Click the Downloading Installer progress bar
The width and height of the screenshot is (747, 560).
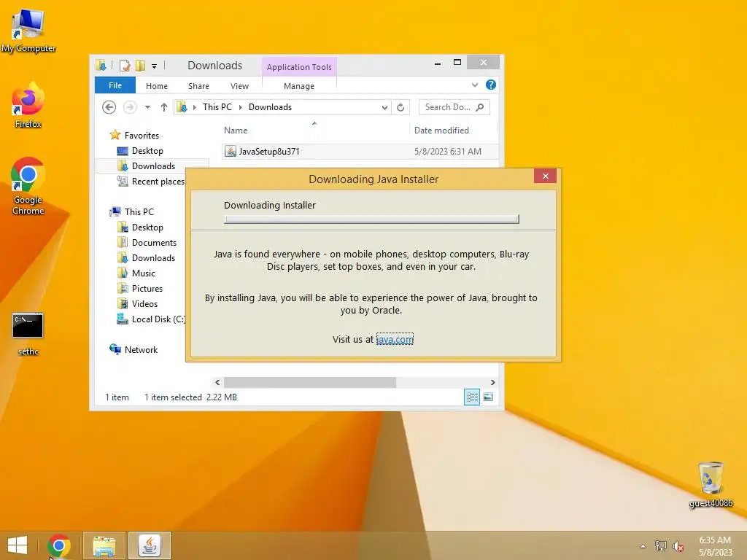tap(371, 219)
